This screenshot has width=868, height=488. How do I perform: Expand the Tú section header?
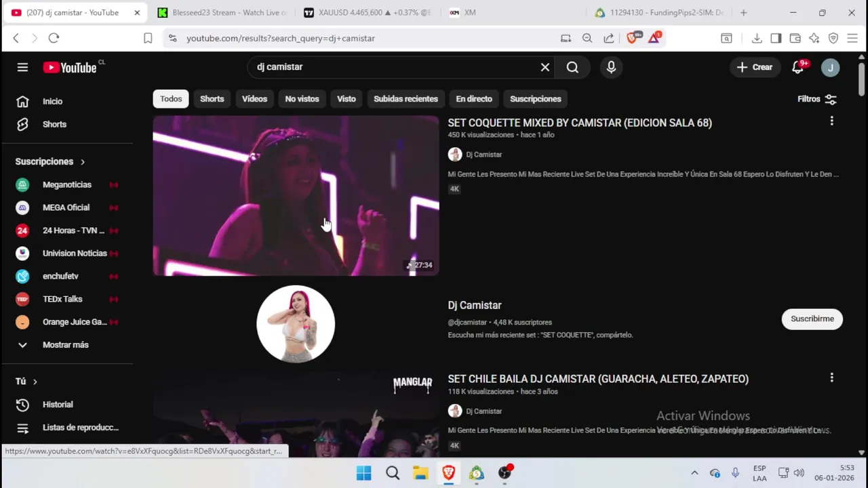coord(26,382)
